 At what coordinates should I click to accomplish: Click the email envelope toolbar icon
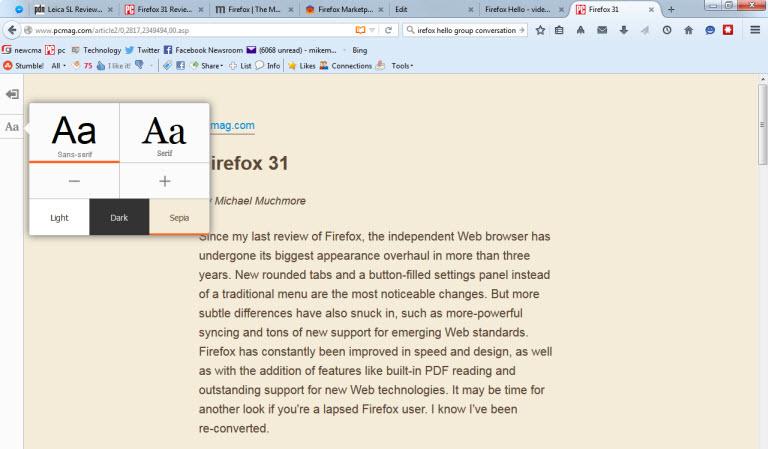click(x=602, y=30)
